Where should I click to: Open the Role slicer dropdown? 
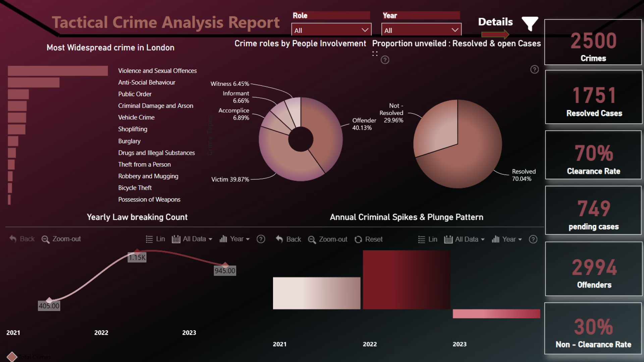click(x=331, y=30)
